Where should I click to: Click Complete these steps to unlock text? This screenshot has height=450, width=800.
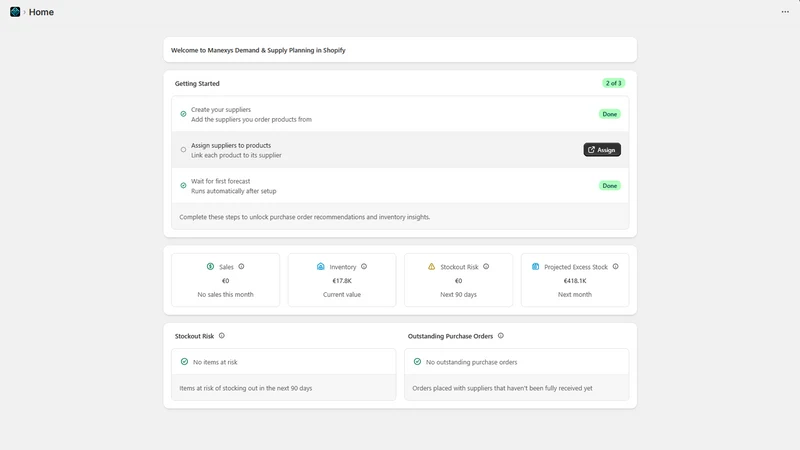305,217
